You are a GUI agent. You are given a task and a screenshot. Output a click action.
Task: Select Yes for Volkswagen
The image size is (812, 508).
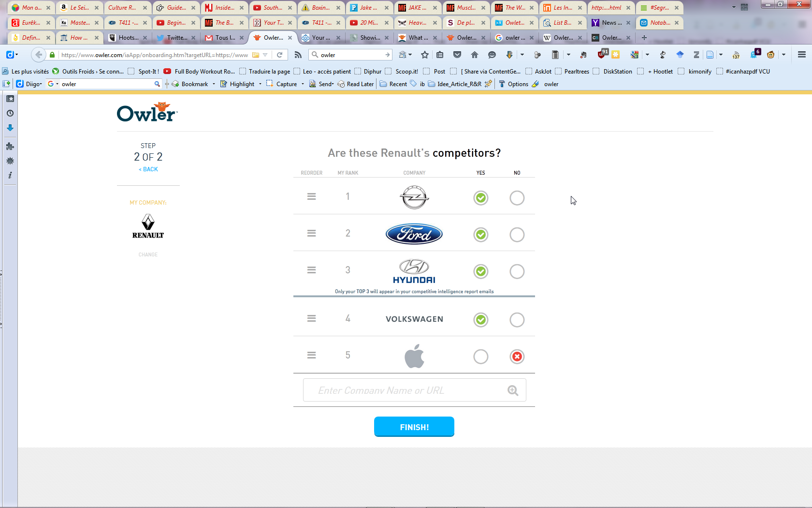[x=481, y=320]
